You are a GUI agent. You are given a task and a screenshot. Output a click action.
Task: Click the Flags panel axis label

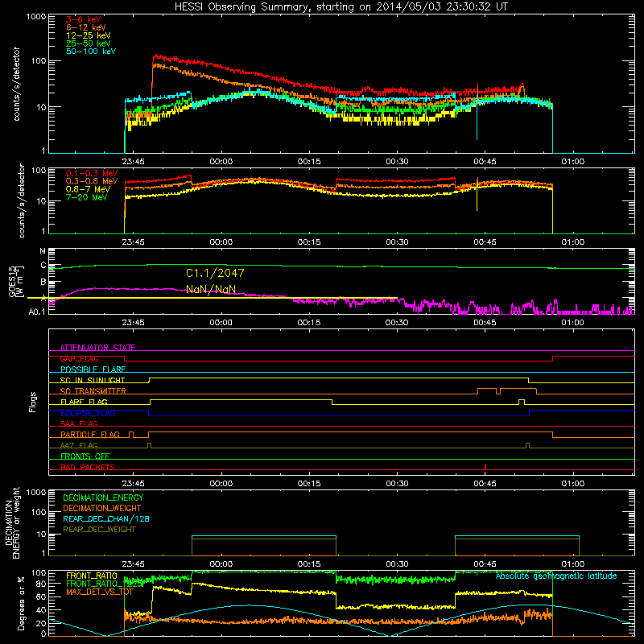33,402
